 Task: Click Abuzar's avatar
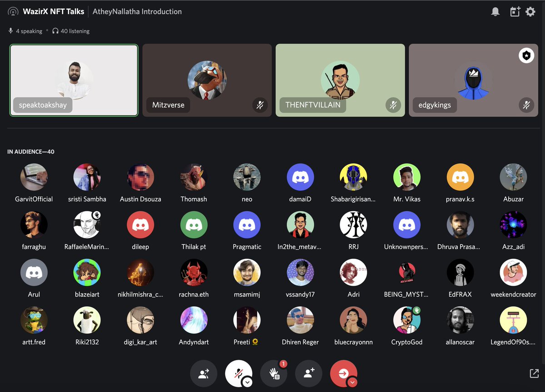pyautogui.click(x=513, y=177)
